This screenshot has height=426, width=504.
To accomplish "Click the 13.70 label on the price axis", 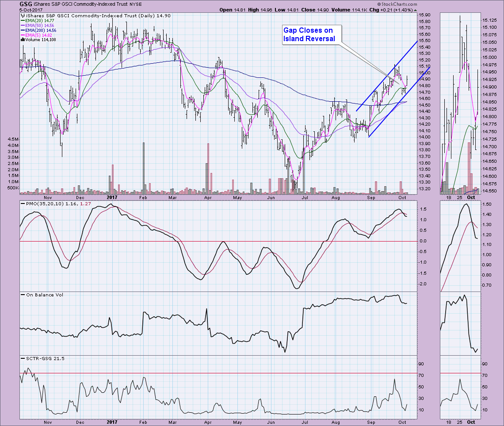I will click(424, 157).
